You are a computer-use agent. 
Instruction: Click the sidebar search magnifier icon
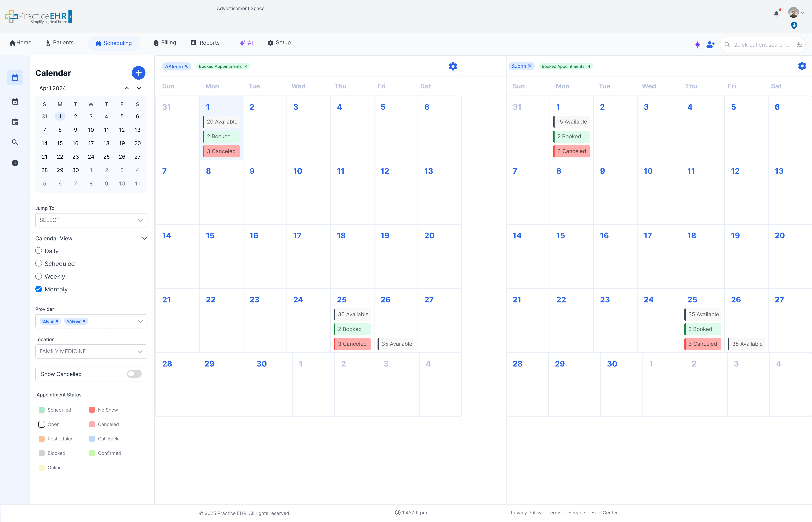pos(15,142)
